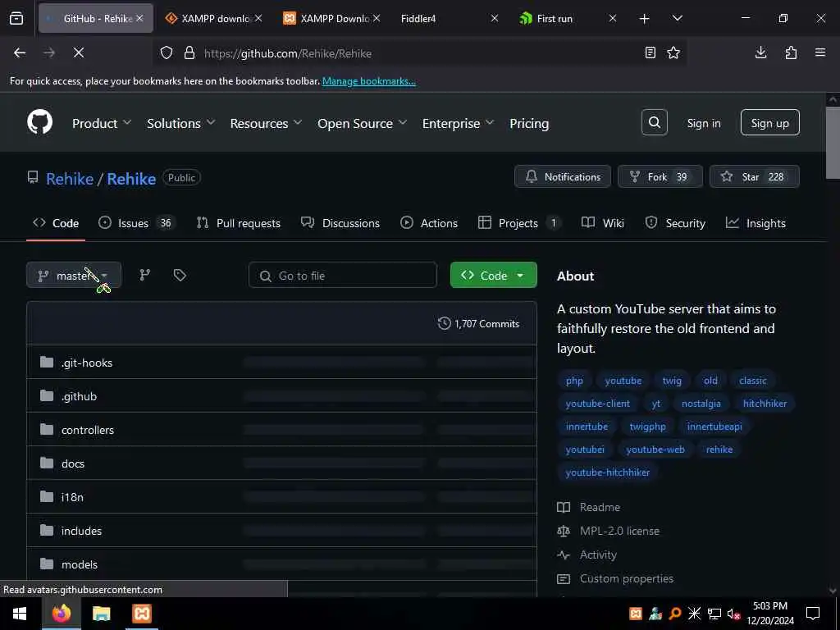840x630 pixels.
Task: Stop page loading with the X button
Action: 78,52
